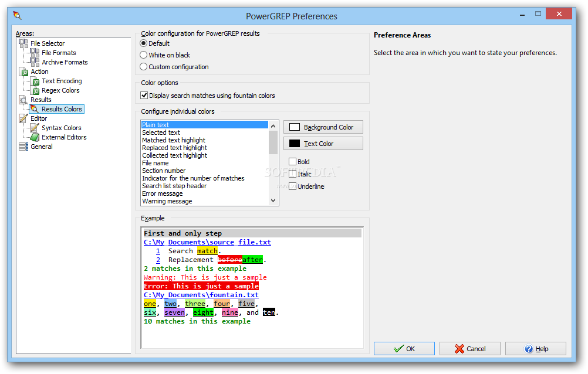Select Plain text in color list
The height and width of the screenshot is (374, 588).
click(205, 125)
